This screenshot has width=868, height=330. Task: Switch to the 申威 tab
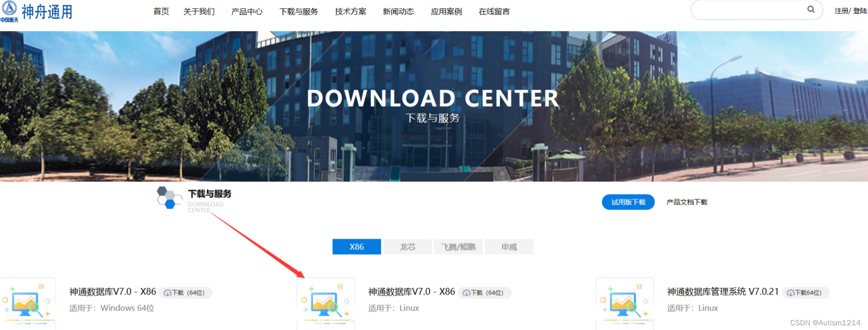click(x=509, y=247)
